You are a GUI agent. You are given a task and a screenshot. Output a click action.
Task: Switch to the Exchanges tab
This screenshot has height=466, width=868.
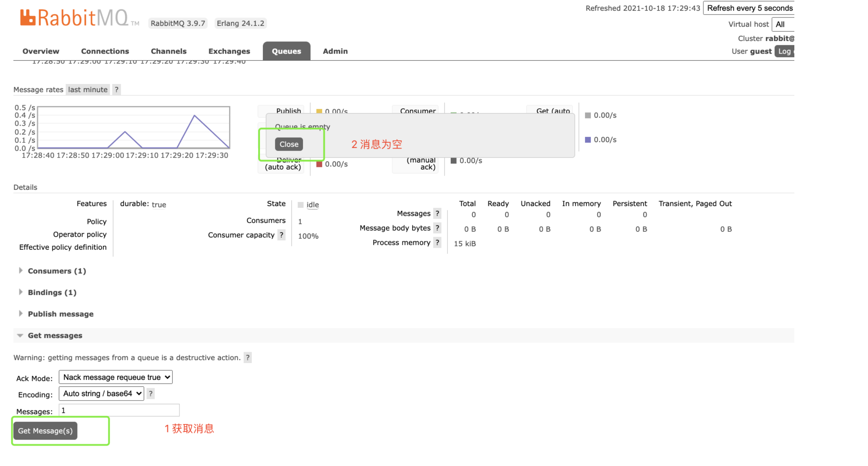click(229, 51)
